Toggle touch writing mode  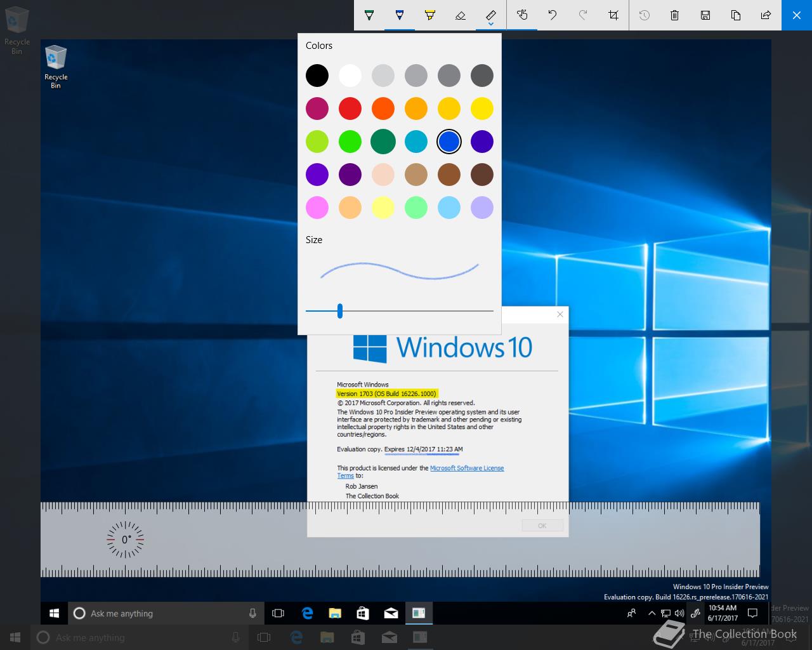point(522,15)
